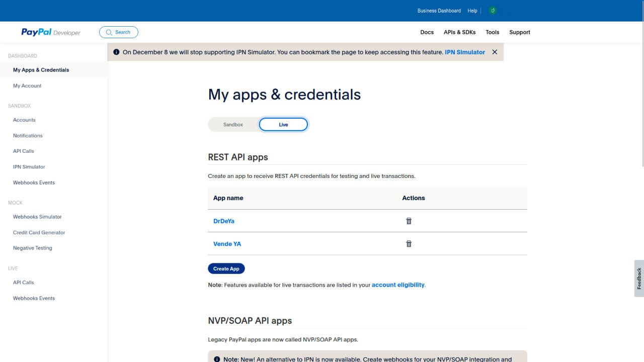Open the account eligibility link
This screenshot has height=362, width=644.
(398, 285)
